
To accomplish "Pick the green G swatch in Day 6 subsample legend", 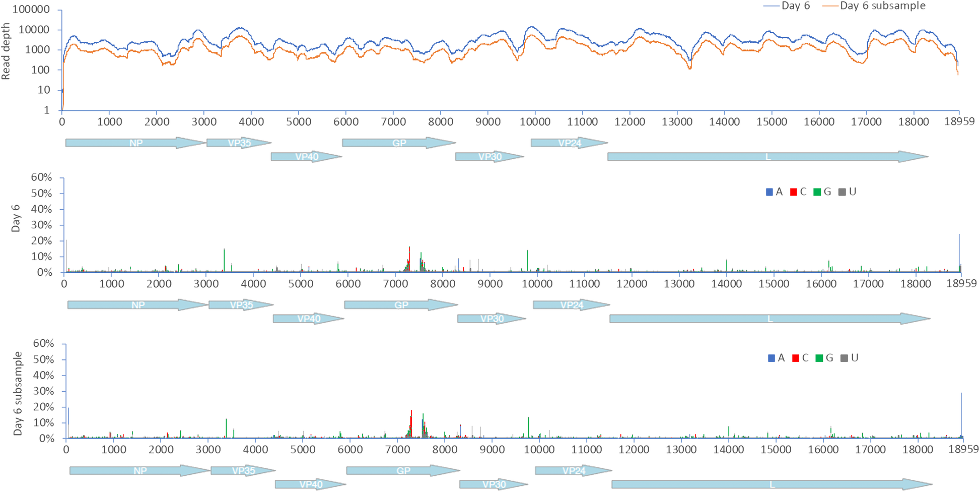I will (819, 358).
